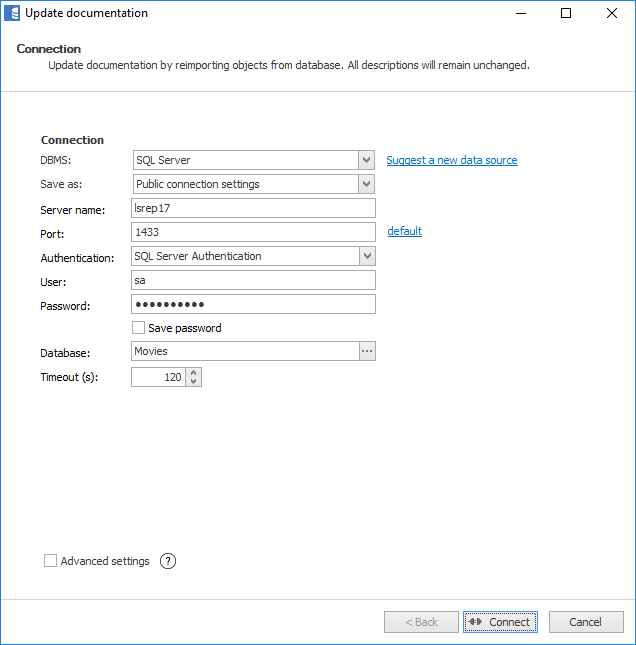Enable the Save password checkbox
This screenshot has width=636, height=645.
[139, 328]
